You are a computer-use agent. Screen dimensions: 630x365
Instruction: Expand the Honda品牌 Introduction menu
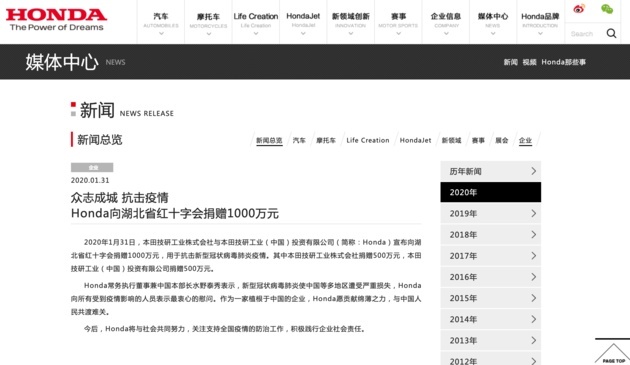540,22
